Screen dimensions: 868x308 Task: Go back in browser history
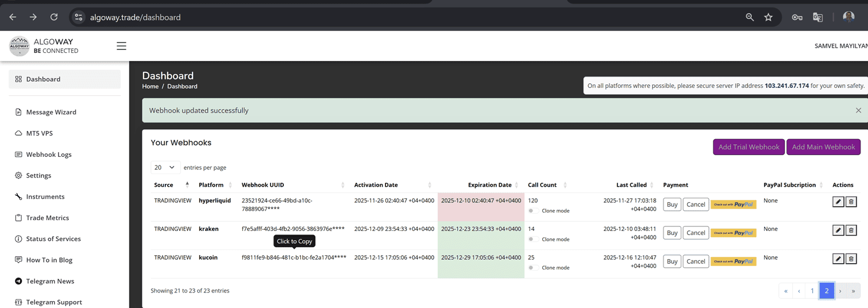click(x=13, y=17)
